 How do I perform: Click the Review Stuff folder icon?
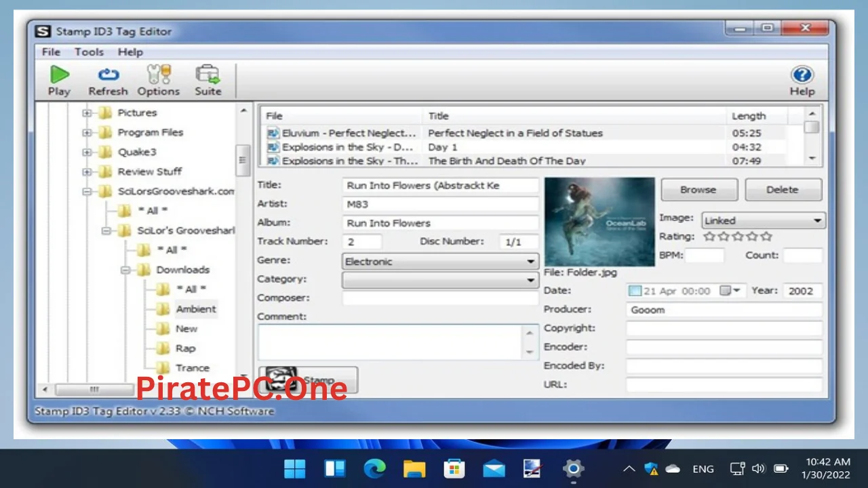point(105,172)
